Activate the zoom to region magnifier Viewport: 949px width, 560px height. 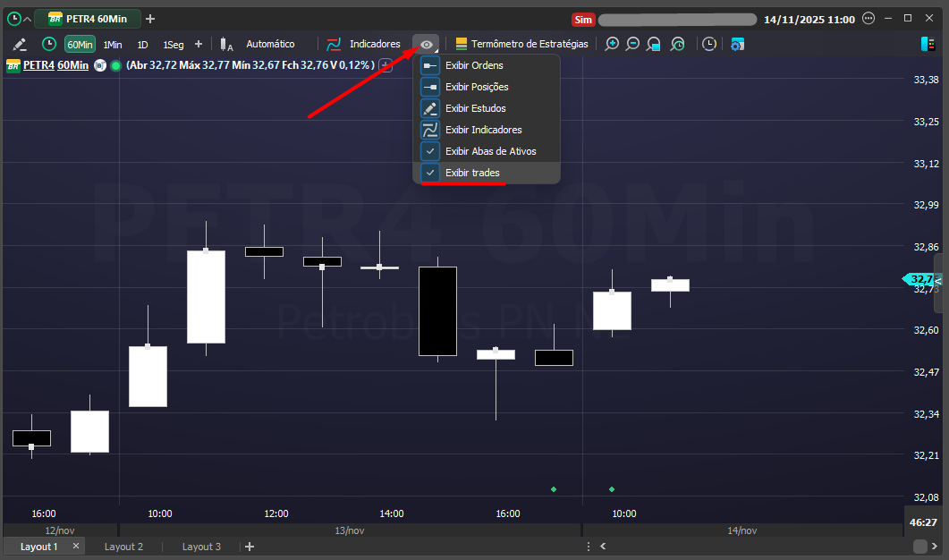tap(654, 44)
